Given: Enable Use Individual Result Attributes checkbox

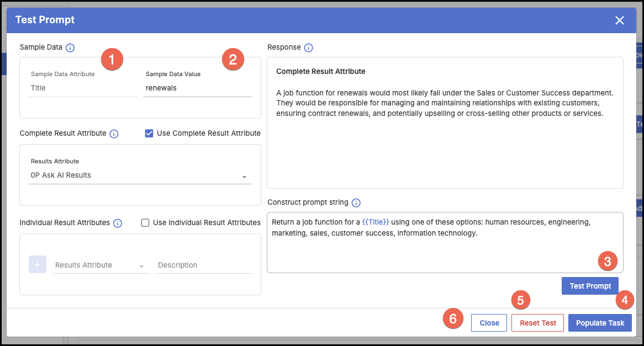Looking at the screenshot, I should coord(145,223).
